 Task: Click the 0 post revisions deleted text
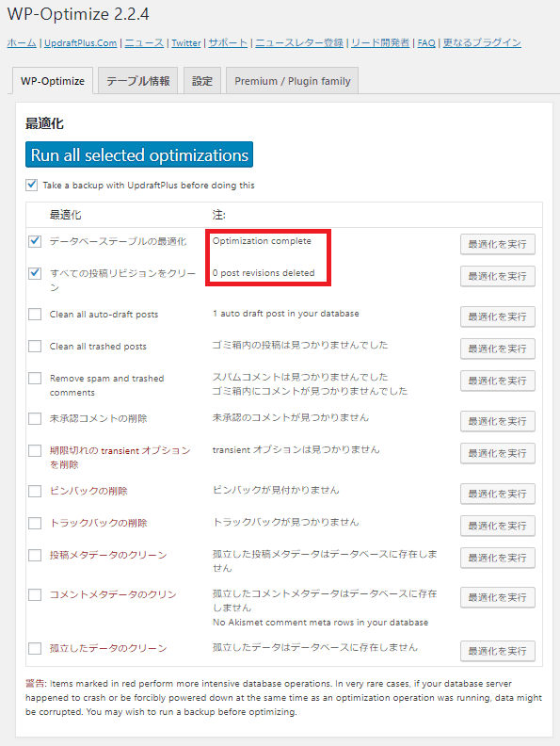(264, 273)
